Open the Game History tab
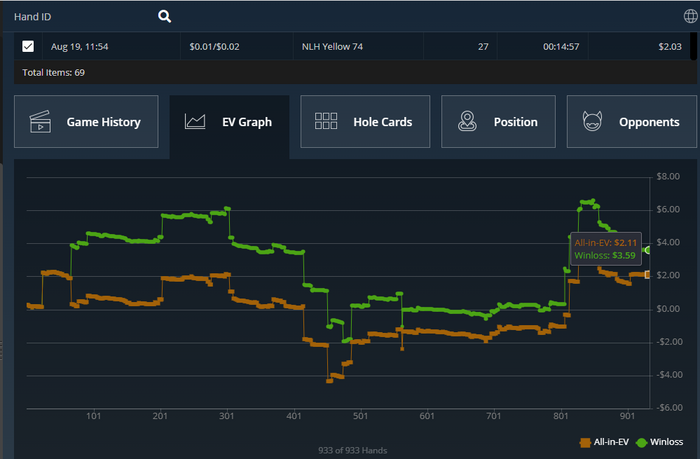 [86, 121]
